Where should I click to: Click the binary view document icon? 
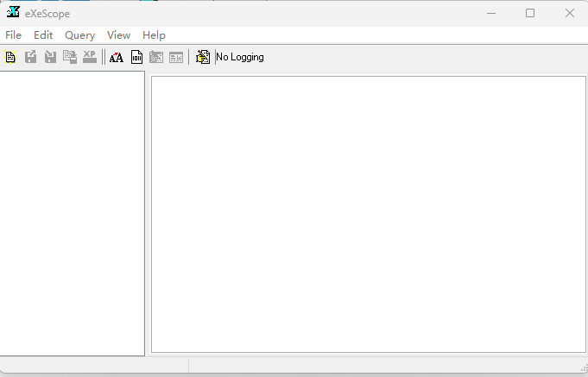[136, 57]
